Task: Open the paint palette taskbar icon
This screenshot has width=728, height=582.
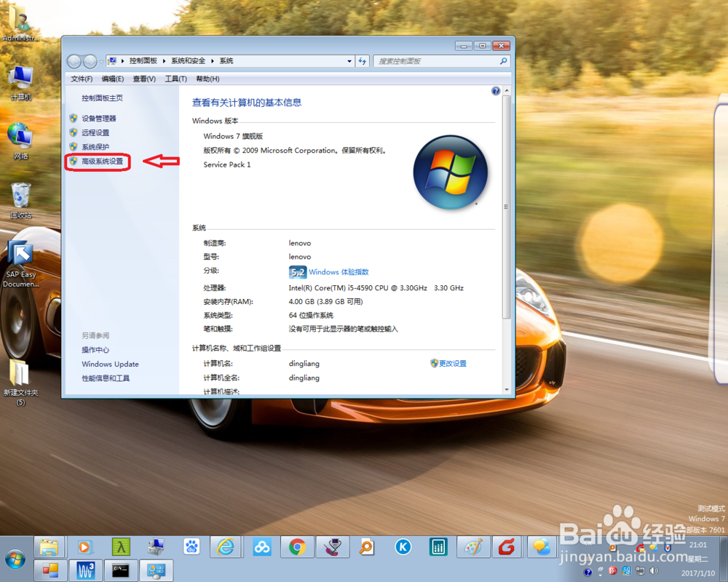Action: click(x=473, y=547)
